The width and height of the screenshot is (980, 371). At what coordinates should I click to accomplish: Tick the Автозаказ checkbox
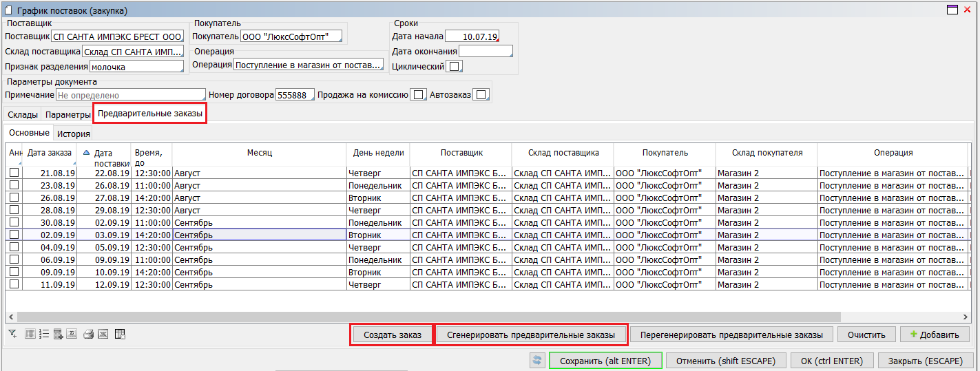pos(481,95)
